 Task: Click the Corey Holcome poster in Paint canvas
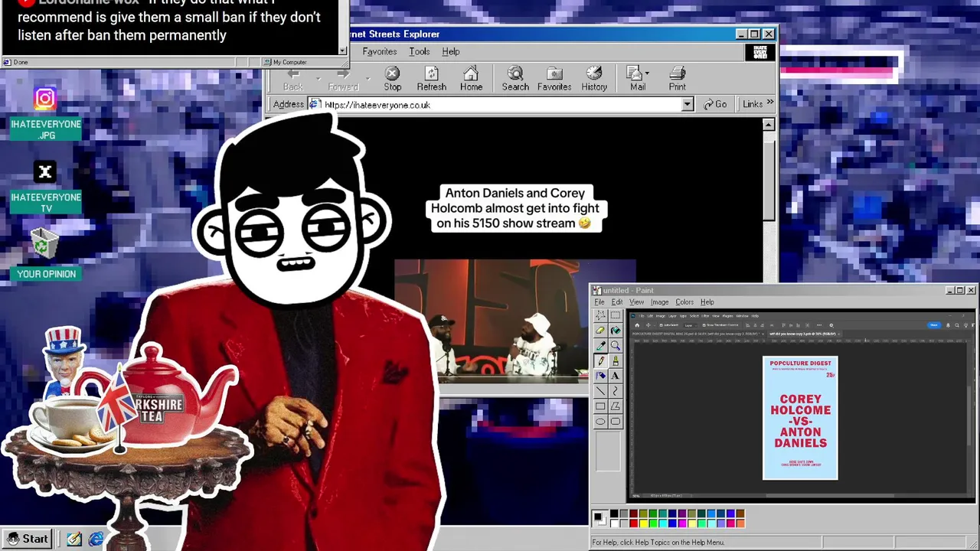pyautogui.click(x=800, y=418)
